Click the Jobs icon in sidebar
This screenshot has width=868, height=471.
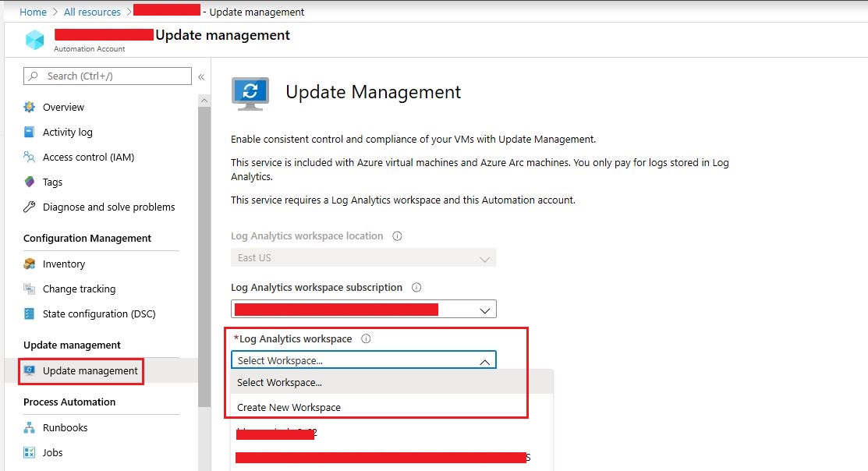(x=30, y=452)
